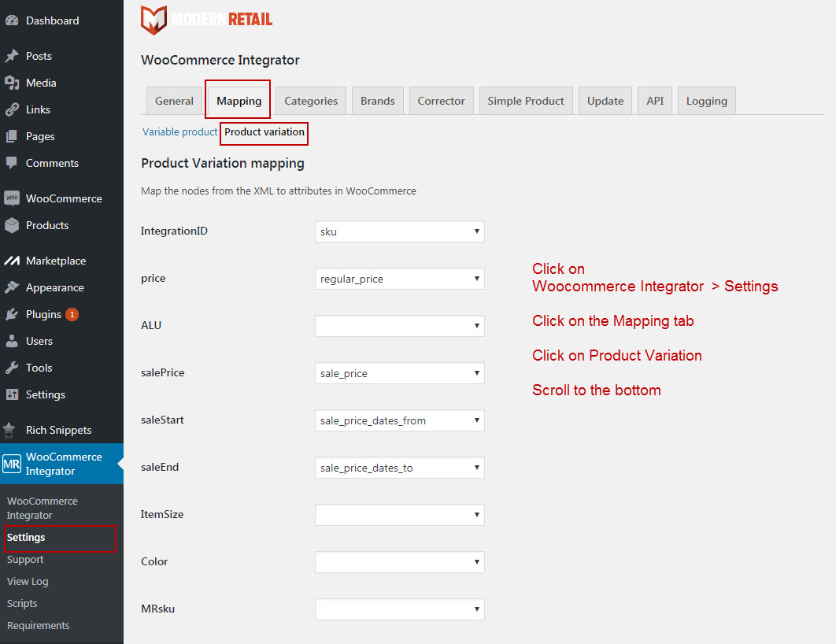Click the Posts pushpin icon
The width and height of the screenshot is (836, 644).
12,56
